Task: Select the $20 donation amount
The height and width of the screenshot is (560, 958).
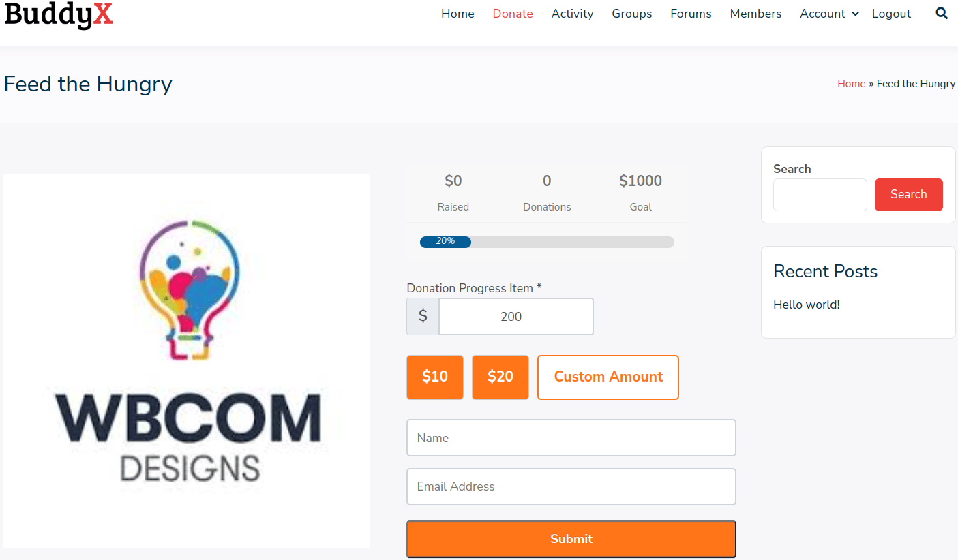Action: [x=500, y=377]
